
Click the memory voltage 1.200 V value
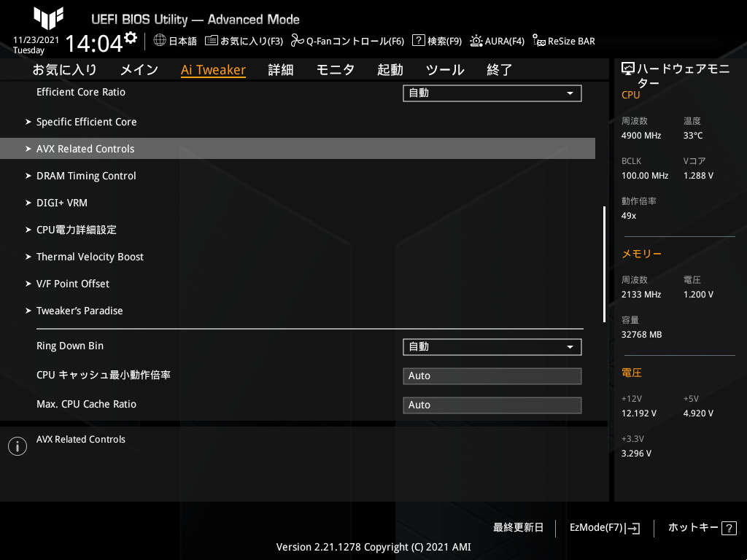(x=698, y=295)
